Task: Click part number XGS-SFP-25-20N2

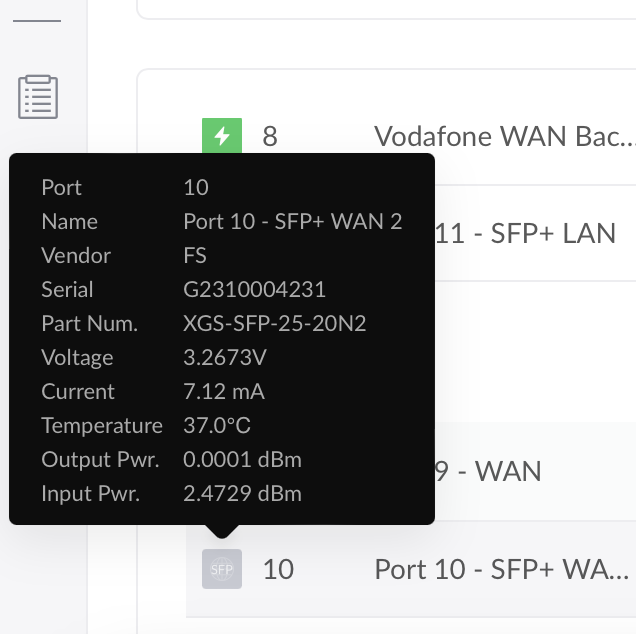Action: click(275, 323)
